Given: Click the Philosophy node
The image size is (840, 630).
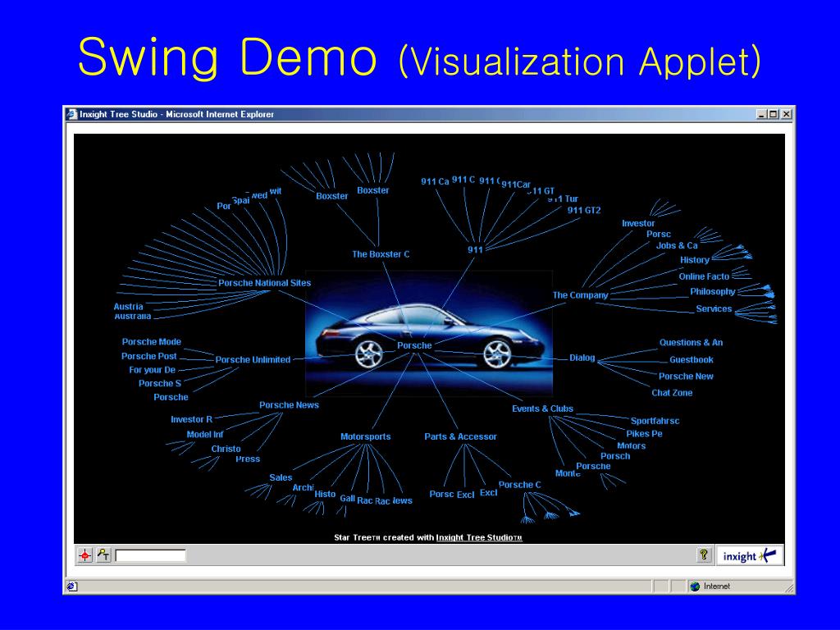Looking at the screenshot, I should pyautogui.click(x=713, y=292).
